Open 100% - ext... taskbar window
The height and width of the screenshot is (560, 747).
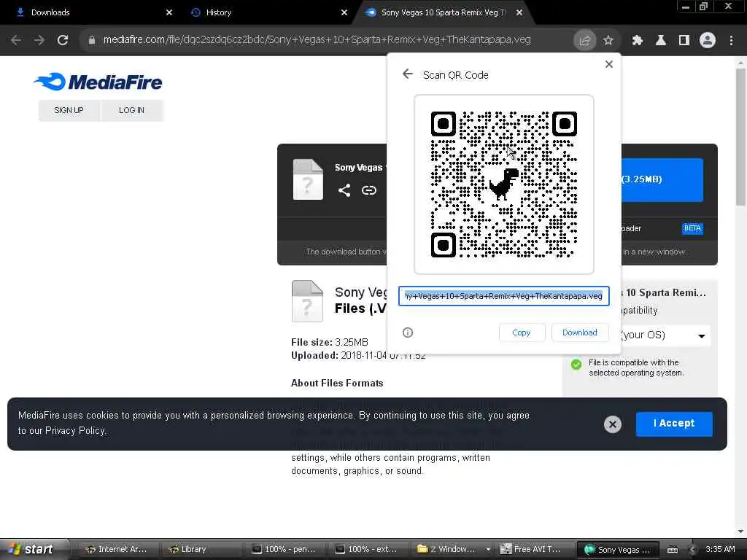click(366, 549)
